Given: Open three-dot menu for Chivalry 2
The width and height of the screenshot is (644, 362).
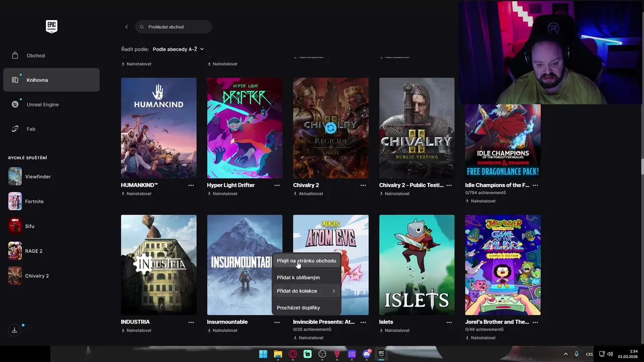Looking at the screenshot, I should (363, 186).
